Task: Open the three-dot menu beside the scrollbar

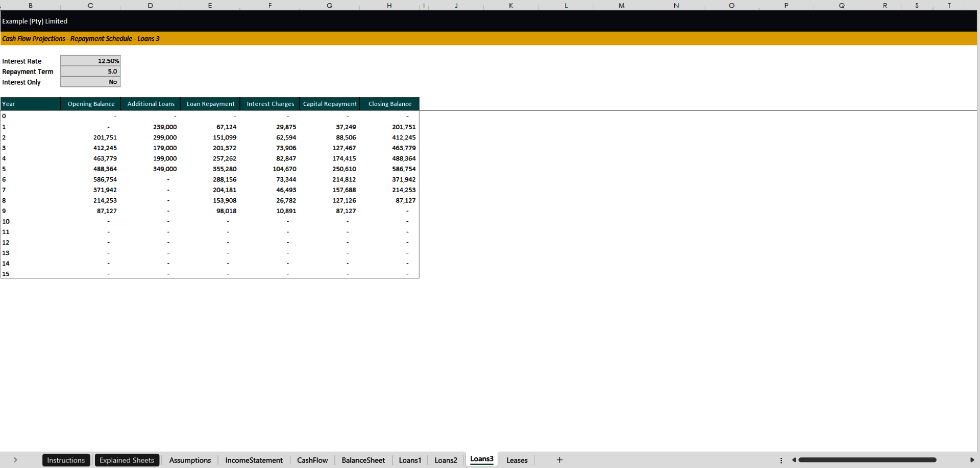Action: pyautogui.click(x=782, y=460)
